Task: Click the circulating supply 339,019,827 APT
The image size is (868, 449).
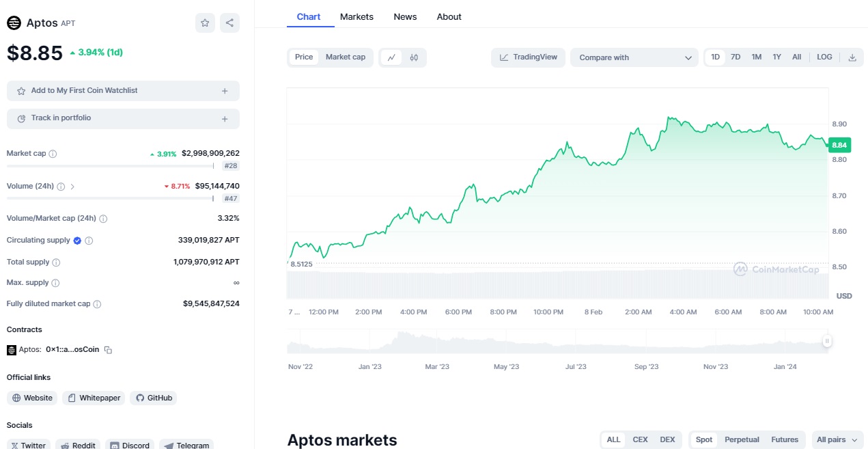Action: [209, 241]
